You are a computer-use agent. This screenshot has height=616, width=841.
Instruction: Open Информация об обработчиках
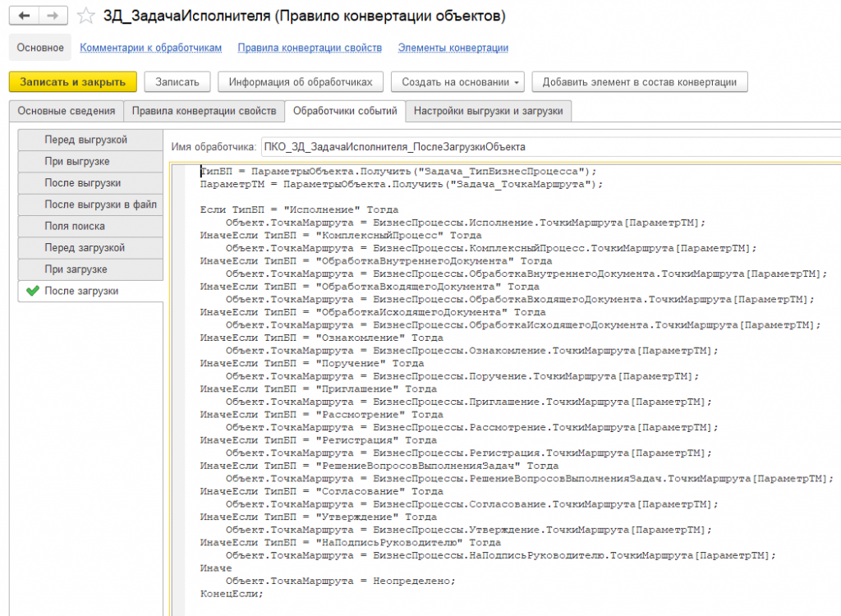click(x=301, y=81)
